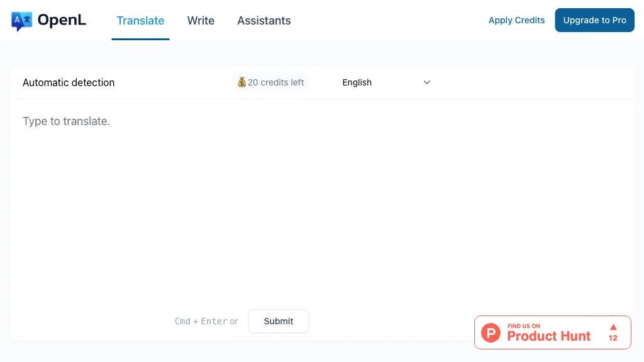
Task: Click the Product Hunt upvote triangle
Action: (x=613, y=327)
